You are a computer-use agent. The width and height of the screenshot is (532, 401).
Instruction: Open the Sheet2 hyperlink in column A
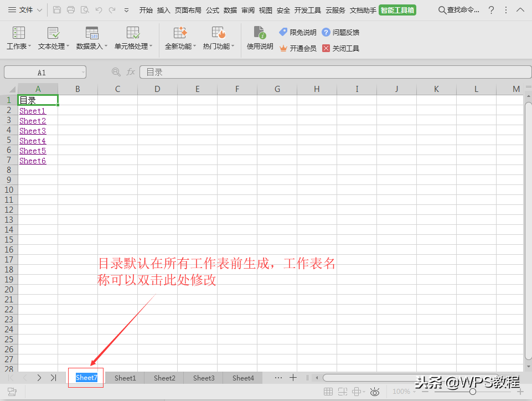(x=33, y=121)
